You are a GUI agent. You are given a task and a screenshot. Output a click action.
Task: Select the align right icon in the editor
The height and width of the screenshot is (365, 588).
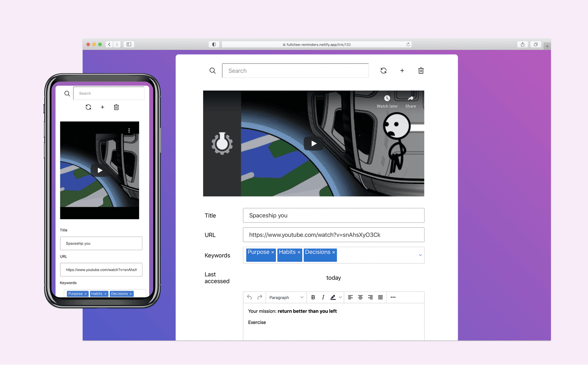pyautogui.click(x=370, y=297)
